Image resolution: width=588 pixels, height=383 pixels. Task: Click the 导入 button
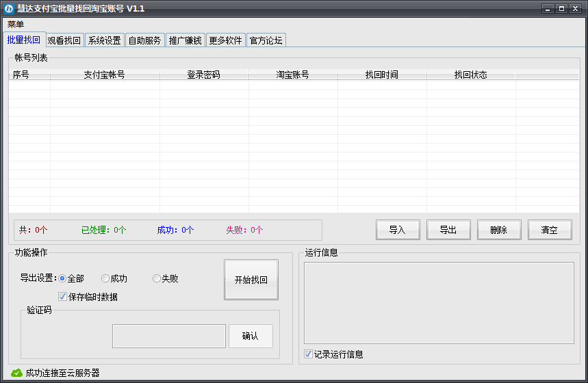[398, 230]
